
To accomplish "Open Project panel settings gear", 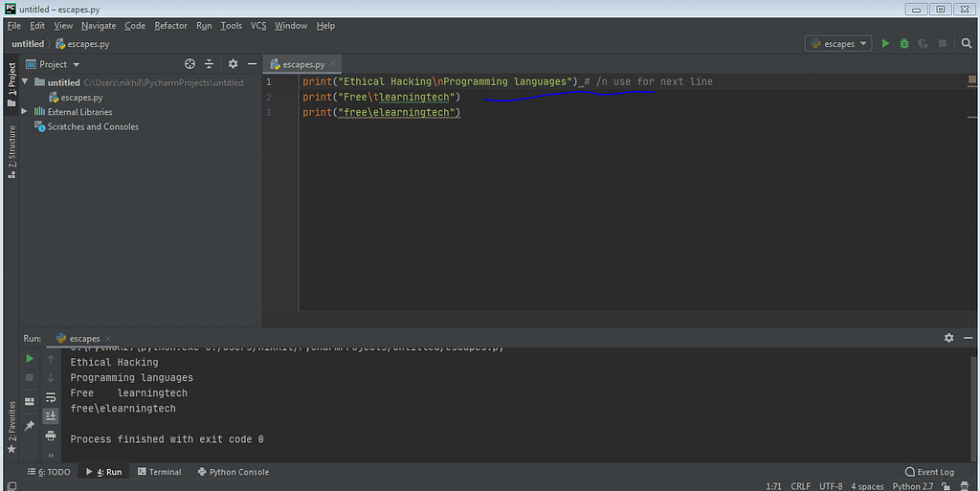I will pyautogui.click(x=233, y=64).
